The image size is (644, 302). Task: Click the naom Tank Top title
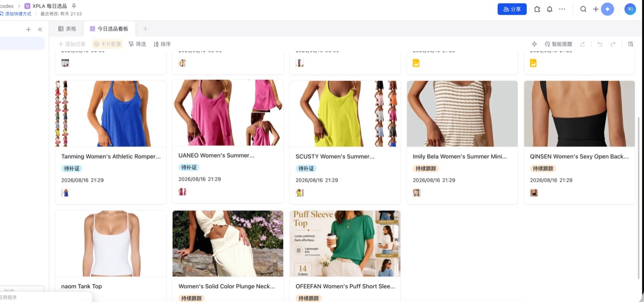pyautogui.click(x=82, y=286)
